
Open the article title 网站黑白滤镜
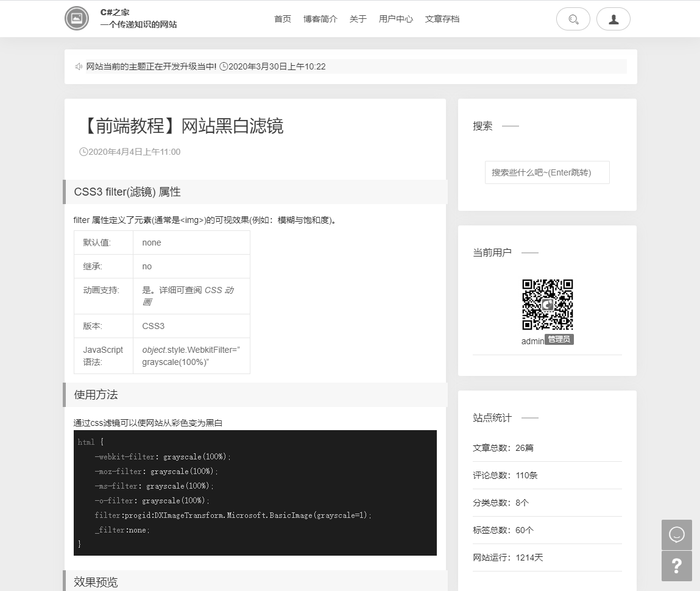(182, 126)
